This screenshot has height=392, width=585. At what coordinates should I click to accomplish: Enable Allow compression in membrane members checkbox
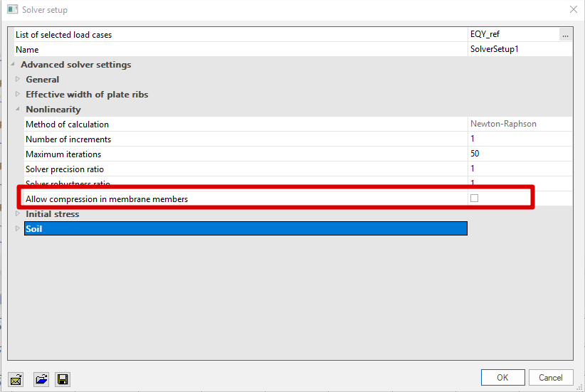pyautogui.click(x=474, y=198)
